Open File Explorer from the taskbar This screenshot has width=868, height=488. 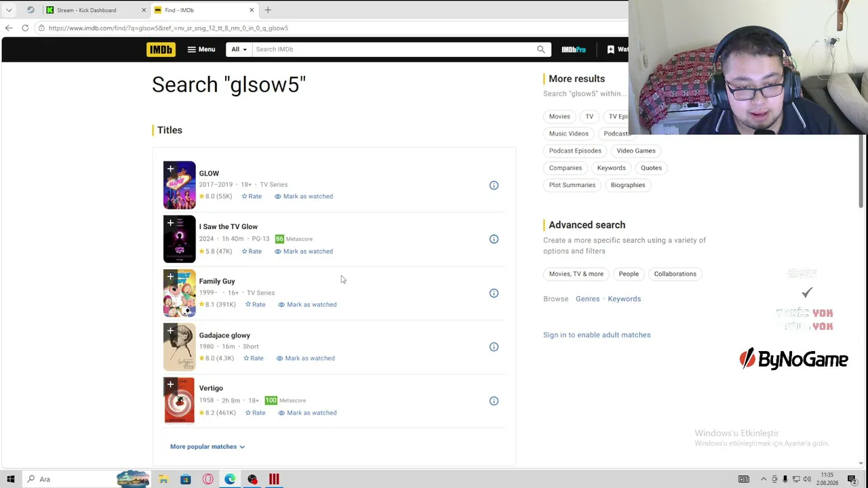click(163, 479)
